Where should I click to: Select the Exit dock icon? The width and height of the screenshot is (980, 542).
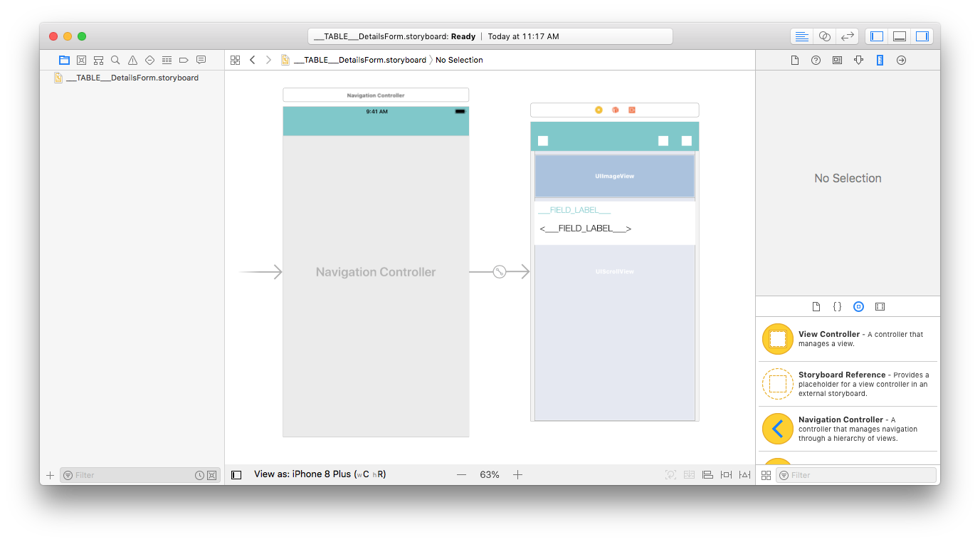631,110
